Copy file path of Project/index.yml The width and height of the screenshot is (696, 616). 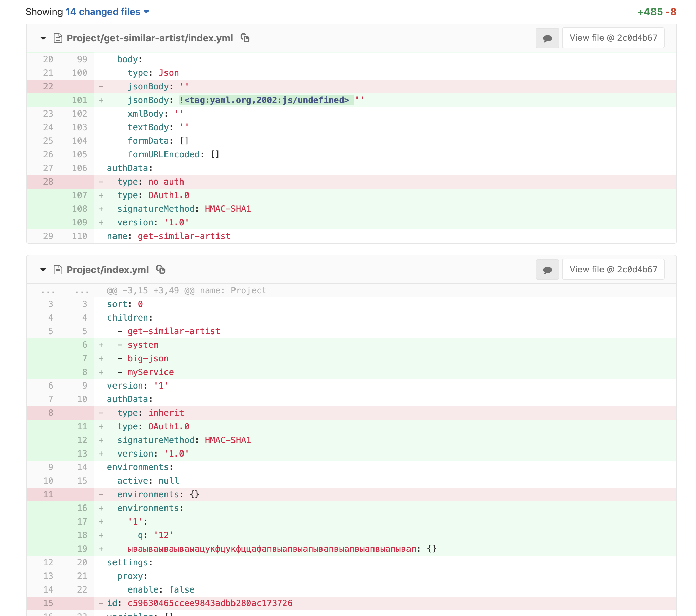tap(161, 270)
